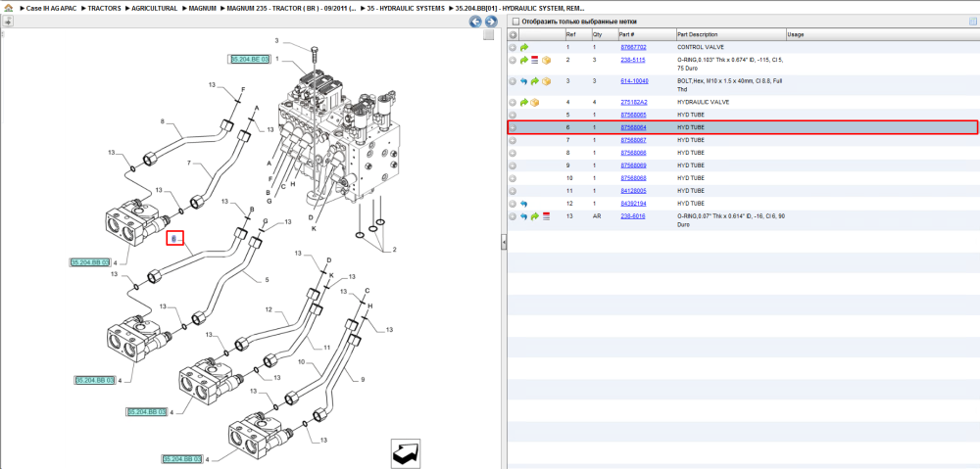
Task: Click round add button for part 87568067
Action: click(513, 141)
